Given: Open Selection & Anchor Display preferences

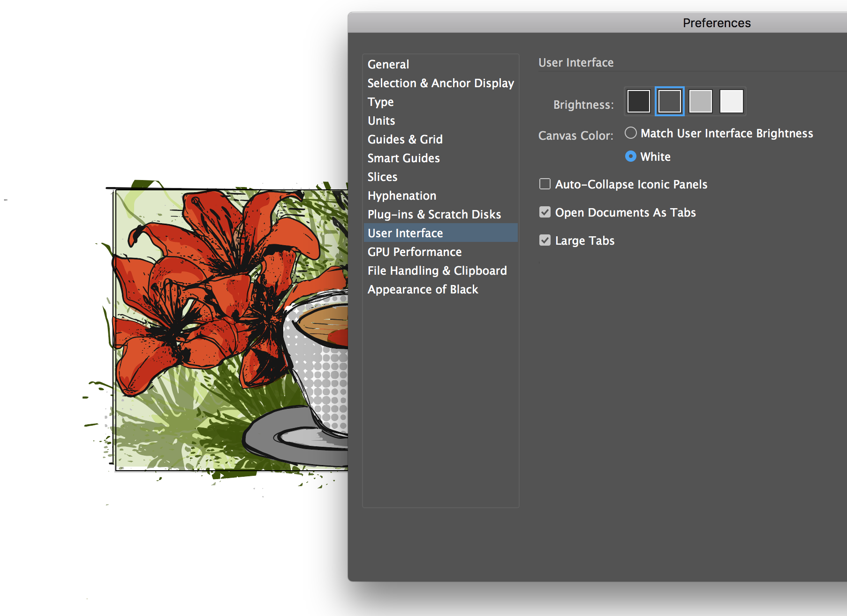Looking at the screenshot, I should [440, 83].
